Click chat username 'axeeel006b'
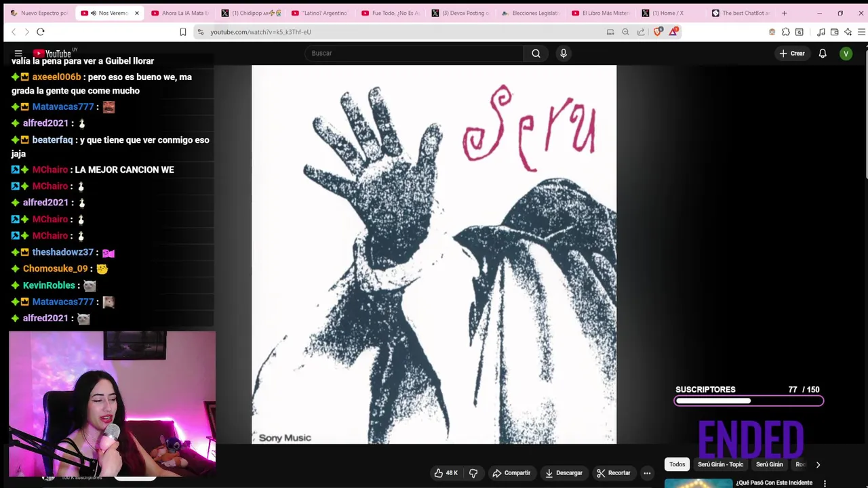 pos(56,77)
